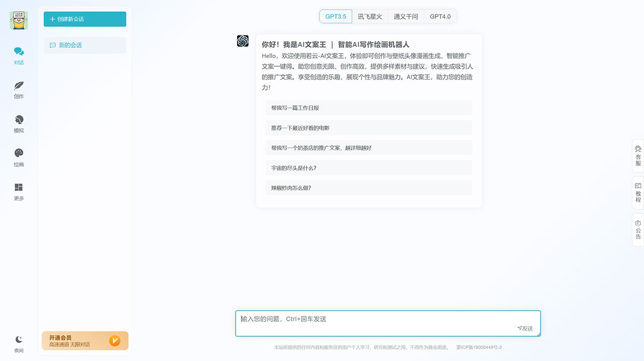Click the 发送 send button
The width and height of the screenshot is (644, 361).
click(x=524, y=328)
